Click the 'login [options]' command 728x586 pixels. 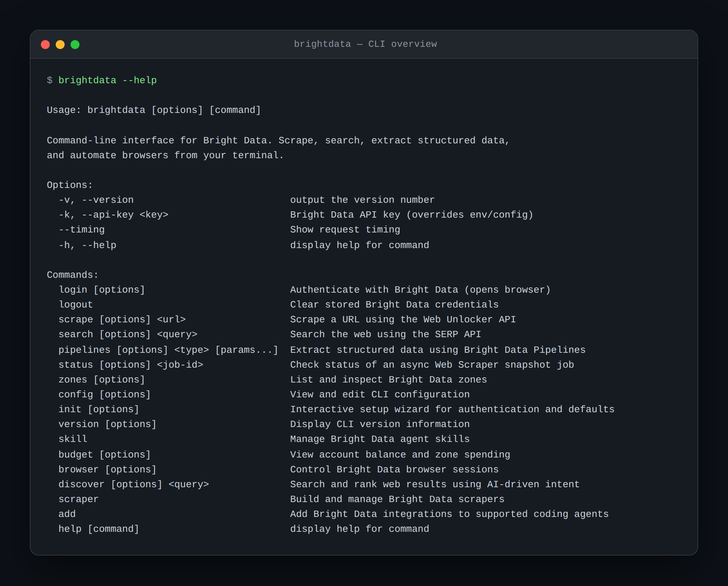[x=102, y=290]
